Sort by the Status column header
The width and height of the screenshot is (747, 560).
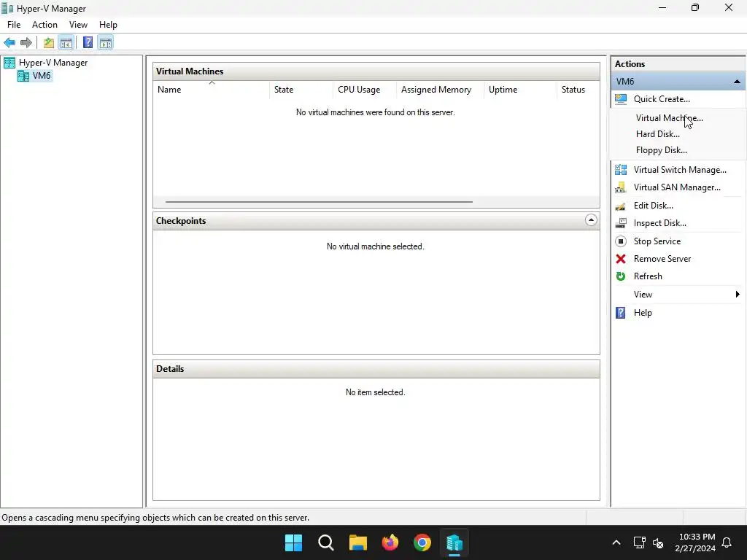(578, 90)
